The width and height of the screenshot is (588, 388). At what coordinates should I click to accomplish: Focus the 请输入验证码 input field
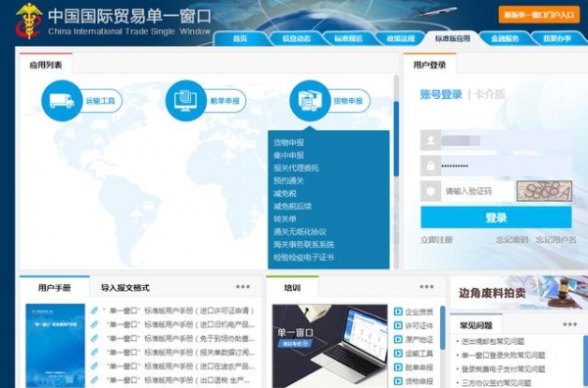(x=477, y=191)
